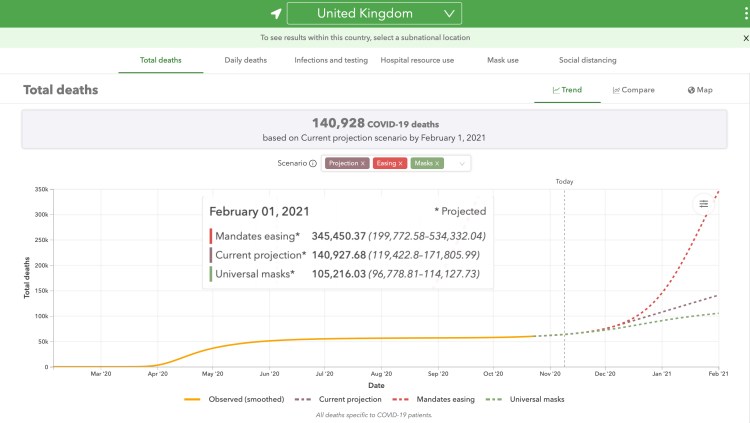Click the Nov '20 axis label
The width and height of the screenshot is (750, 423).
tap(550, 374)
